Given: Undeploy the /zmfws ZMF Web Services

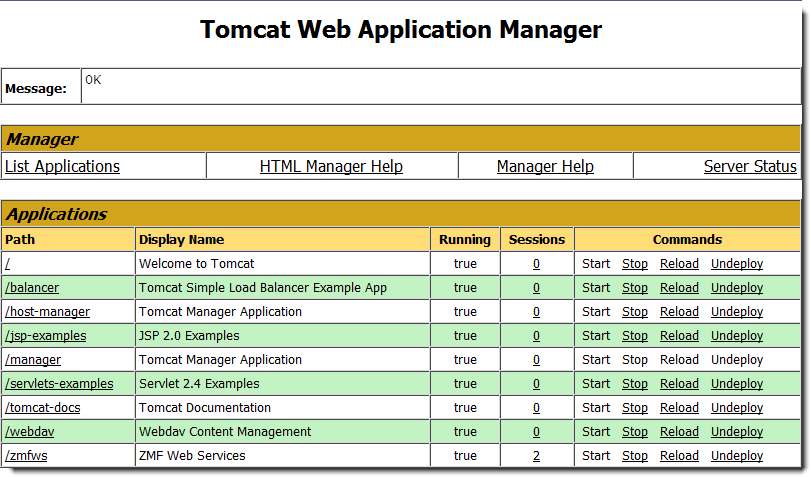Looking at the screenshot, I should pos(737,456).
